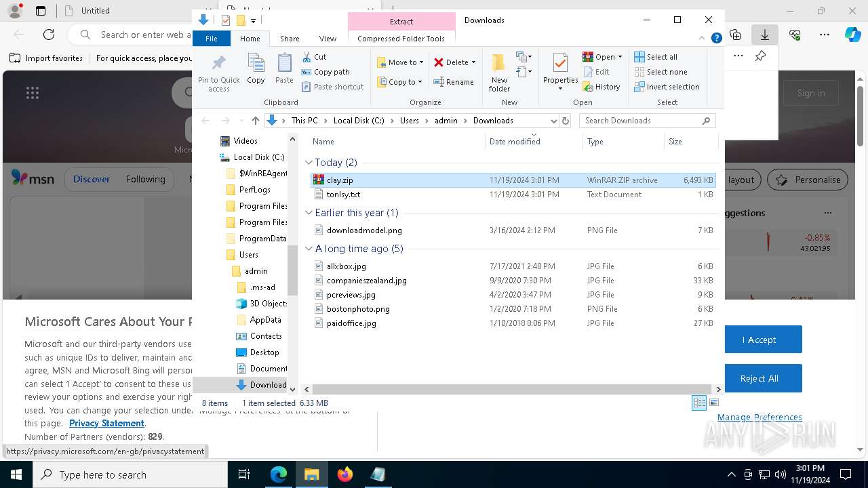This screenshot has height=488, width=868.
Task: Open the Move to dropdown
Action: click(400, 62)
